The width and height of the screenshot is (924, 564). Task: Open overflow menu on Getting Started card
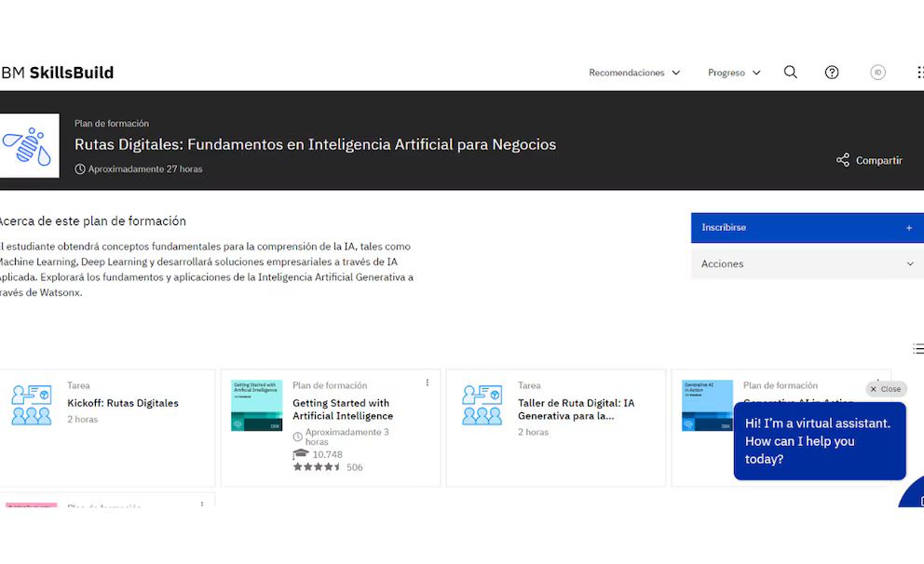point(428,383)
